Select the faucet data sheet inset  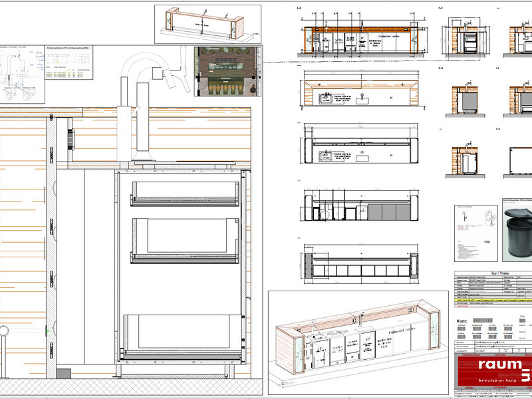pyautogui.click(x=476, y=233)
